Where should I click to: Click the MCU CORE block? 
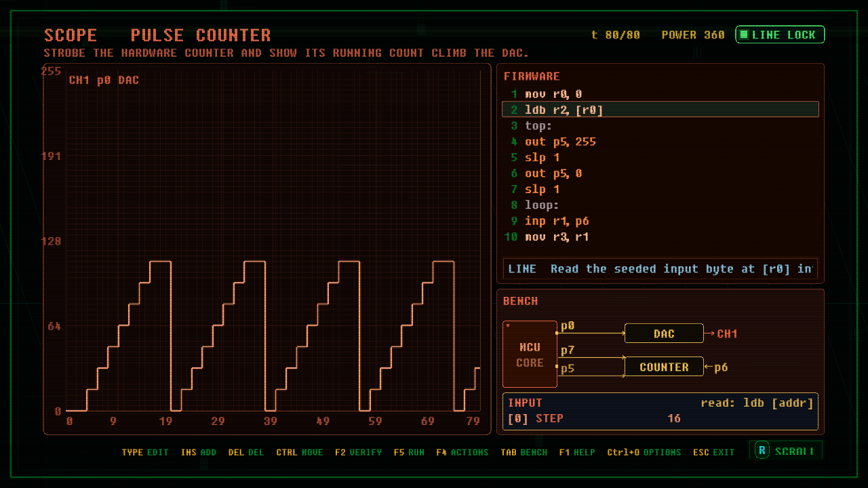click(530, 354)
